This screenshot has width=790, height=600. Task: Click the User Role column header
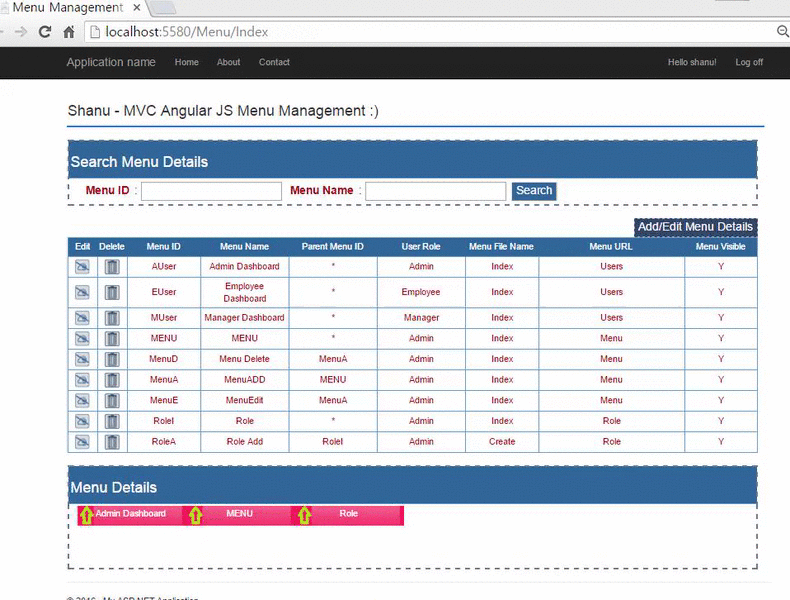(421, 247)
